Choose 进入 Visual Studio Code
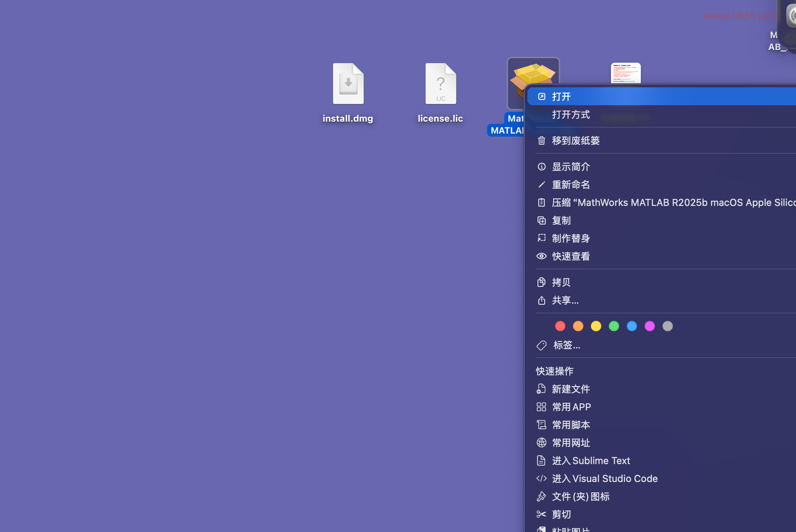 click(x=662, y=479)
